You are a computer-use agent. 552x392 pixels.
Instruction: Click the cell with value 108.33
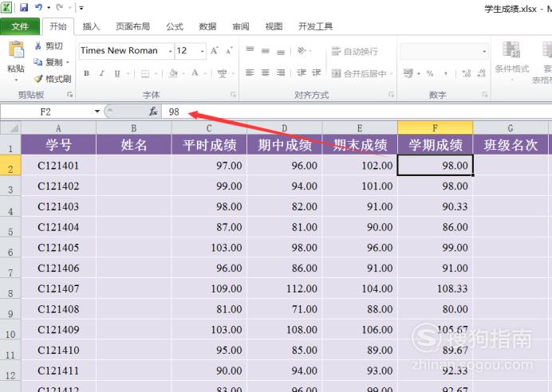435,288
